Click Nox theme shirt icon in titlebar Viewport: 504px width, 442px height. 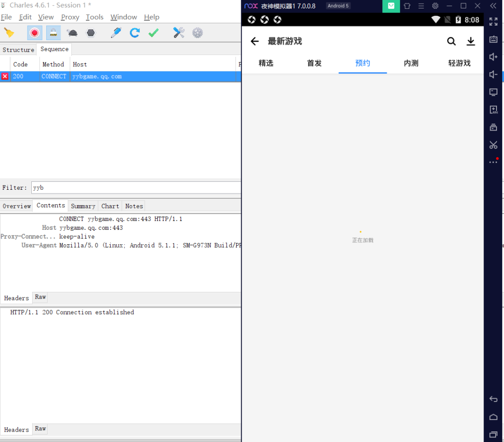[407, 6]
